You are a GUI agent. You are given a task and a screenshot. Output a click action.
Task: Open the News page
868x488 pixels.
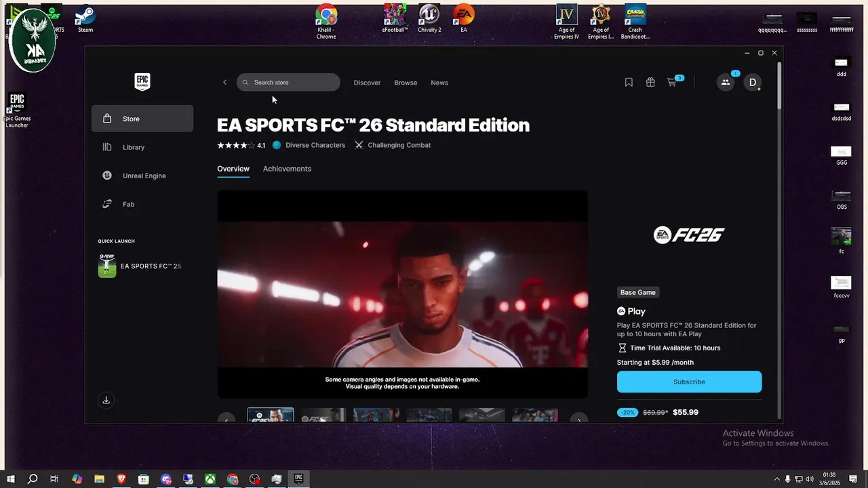click(x=439, y=83)
